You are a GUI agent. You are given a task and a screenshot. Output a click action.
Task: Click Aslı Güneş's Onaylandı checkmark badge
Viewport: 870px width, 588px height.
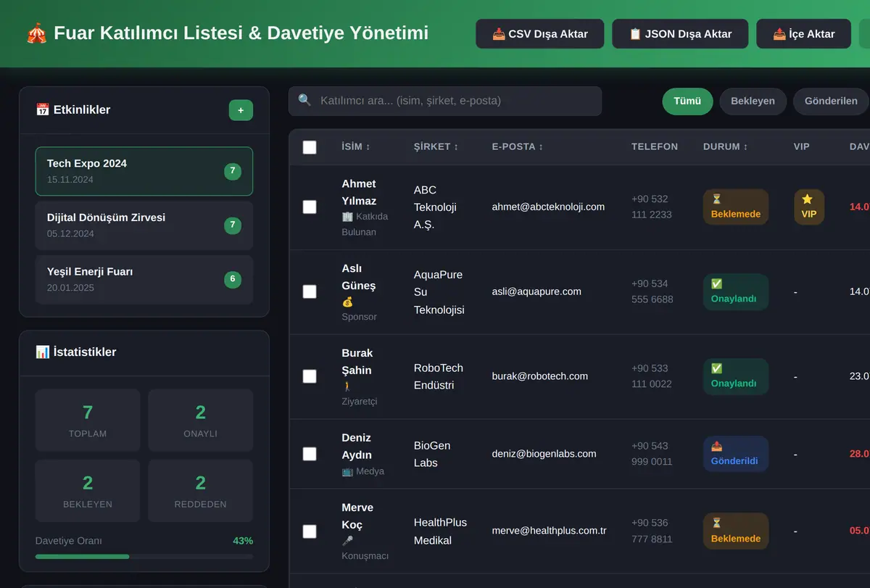pyautogui.click(x=735, y=291)
